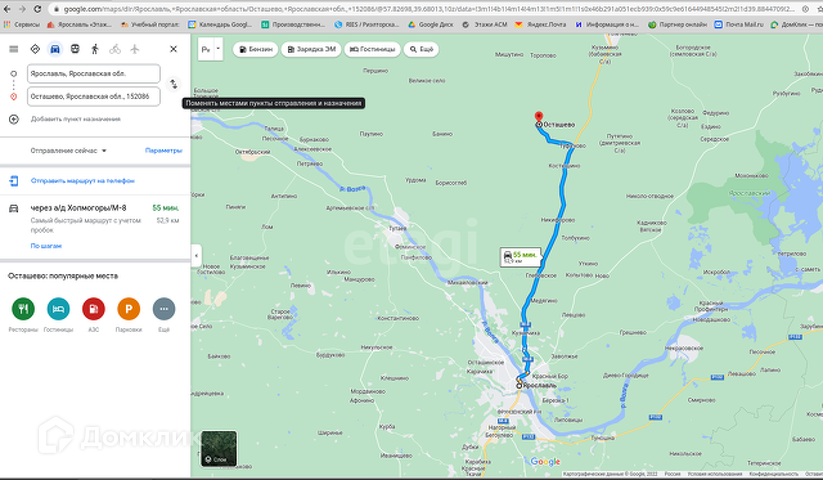Close the directions panel
823x480 pixels.
click(174, 49)
